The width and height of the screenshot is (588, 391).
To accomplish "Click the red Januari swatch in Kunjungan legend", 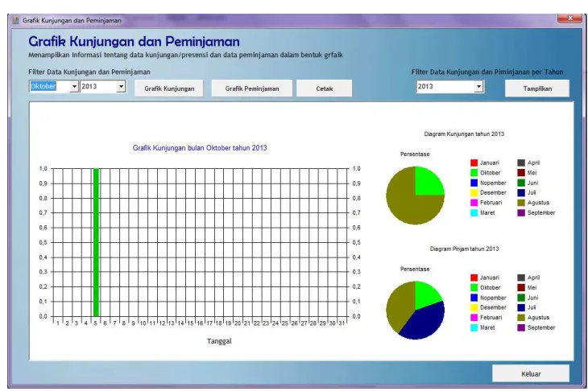I will 474,163.
